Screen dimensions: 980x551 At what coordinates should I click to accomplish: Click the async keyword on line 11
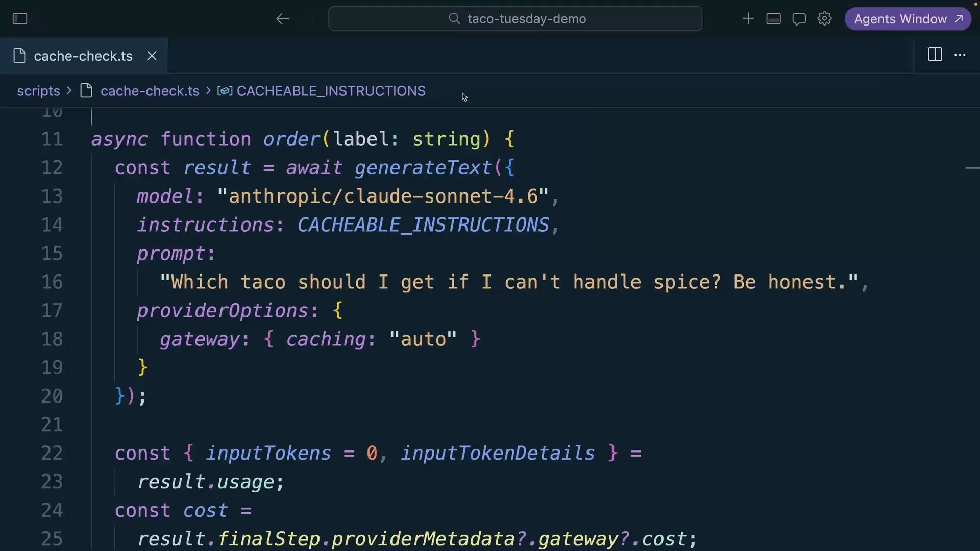119,139
